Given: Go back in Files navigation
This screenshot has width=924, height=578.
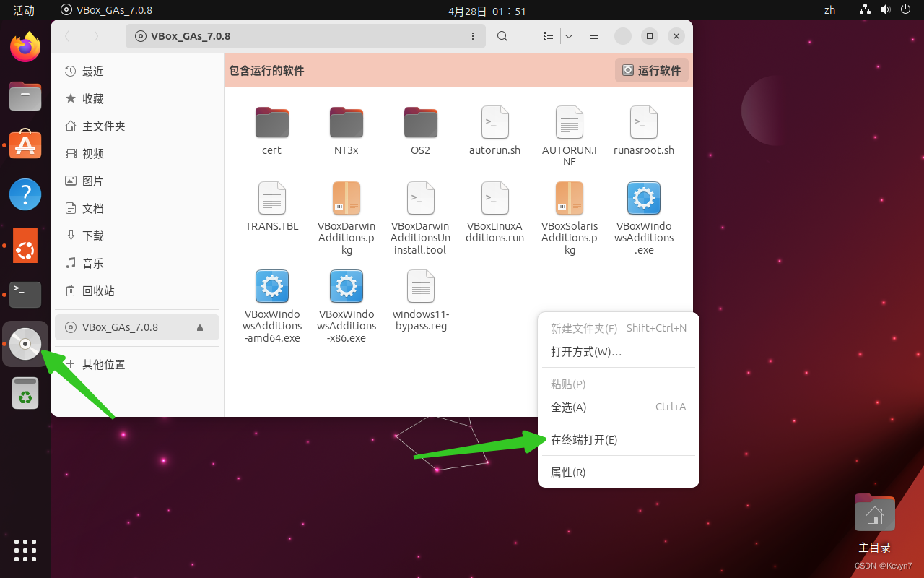Looking at the screenshot, I should tap(68, 36).
